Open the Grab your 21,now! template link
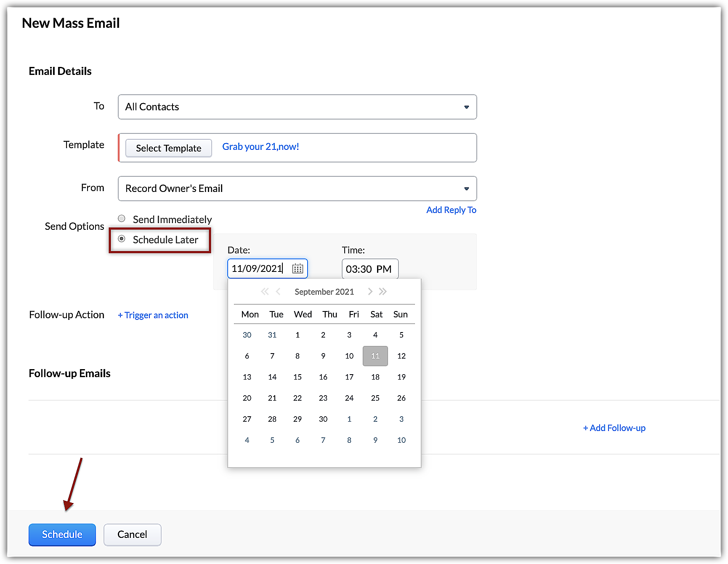This screenshot has height=564, width=728. (x=260, y=147)
